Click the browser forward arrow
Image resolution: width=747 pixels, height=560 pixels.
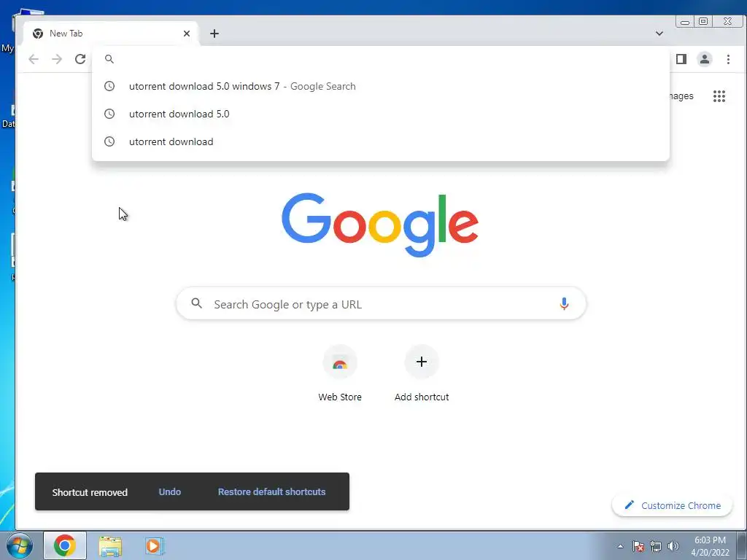coord(57,59)
